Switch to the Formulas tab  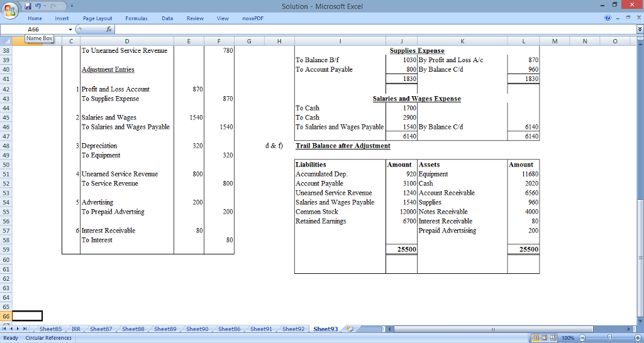[x=136, y=18]
